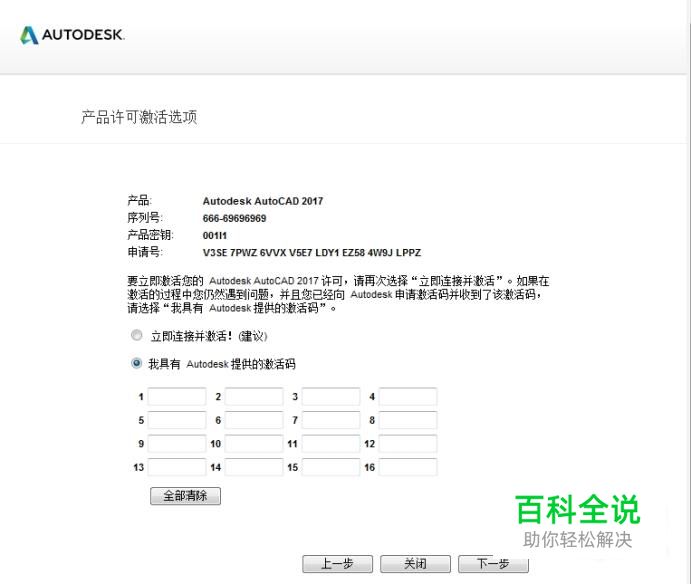This screenshot has height=584, width=691.
Task: Select the 立即连接并激活 radio option
Action: (137, 335)
